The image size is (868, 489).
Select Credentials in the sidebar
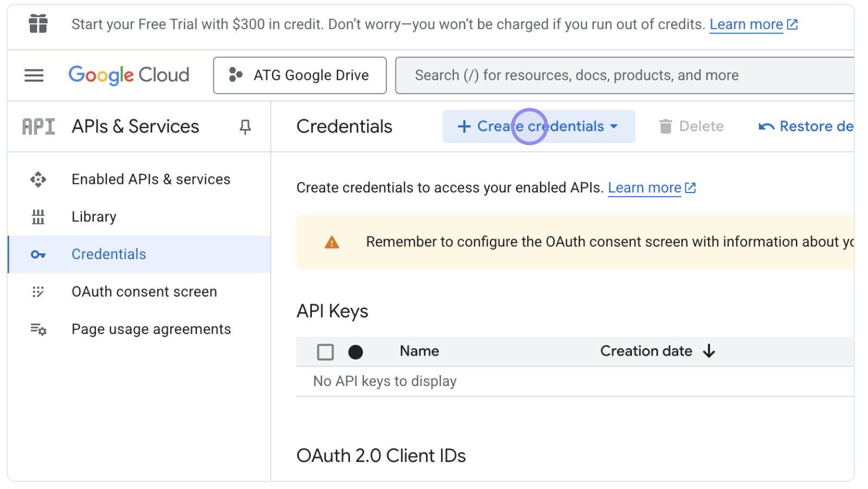(x=108, y=254)
